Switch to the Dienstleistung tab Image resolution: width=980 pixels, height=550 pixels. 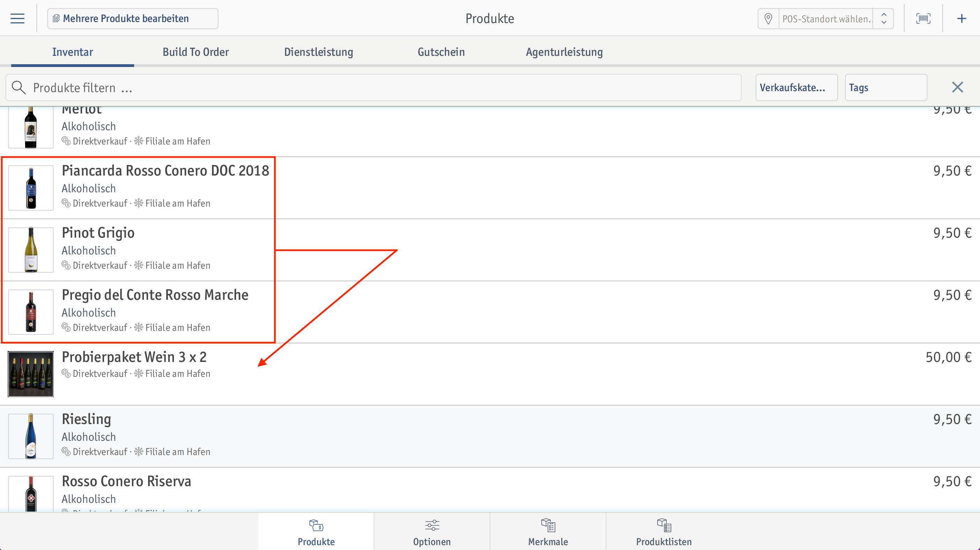coord(319,52)
